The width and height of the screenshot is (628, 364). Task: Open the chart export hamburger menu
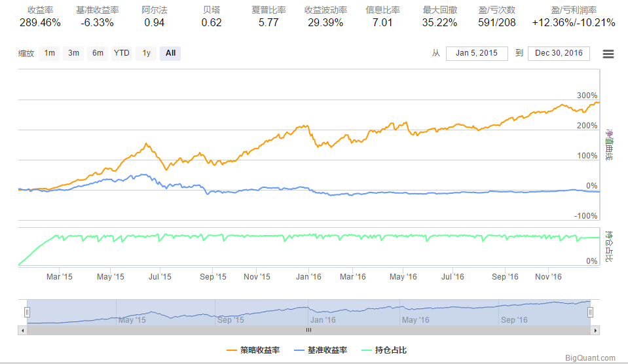pyautogui.click(x=608, y=54)
